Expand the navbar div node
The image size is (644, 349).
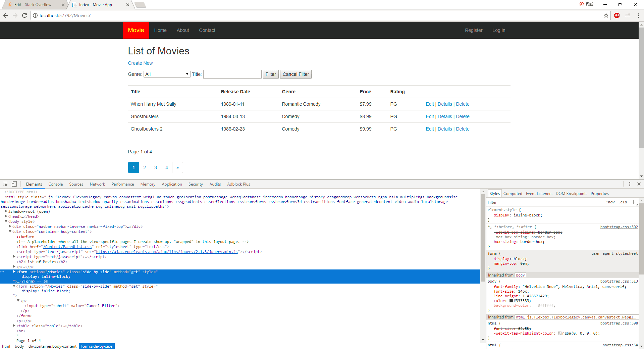tap(10, 227)
